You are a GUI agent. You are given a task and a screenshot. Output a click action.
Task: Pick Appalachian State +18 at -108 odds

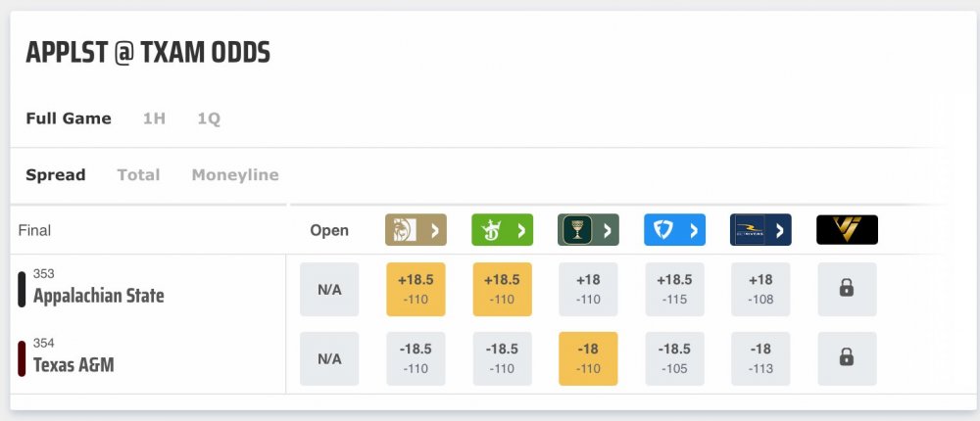click(x=760, y=289)
